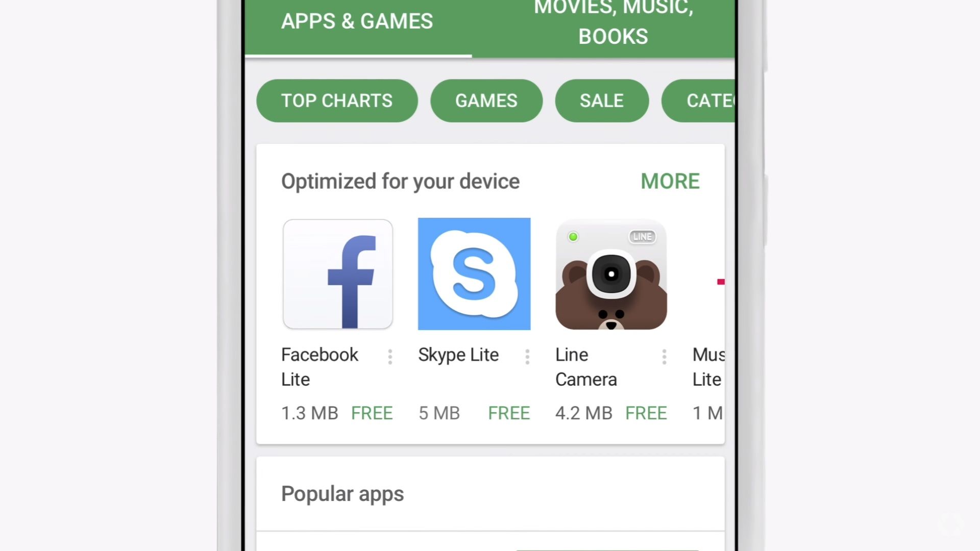Toggle APPS & GAMES active tab
Viewport: 980px width, 551px height.
[357, 21]
